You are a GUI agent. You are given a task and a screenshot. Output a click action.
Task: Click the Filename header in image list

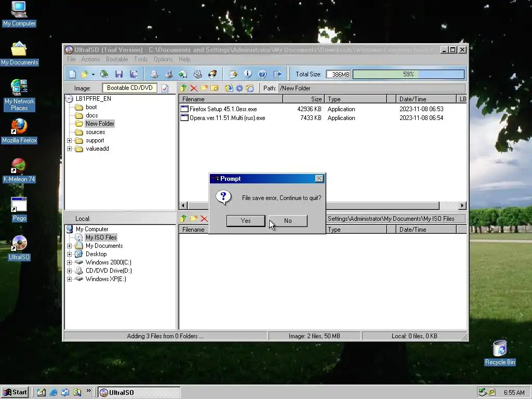point(231,99)
